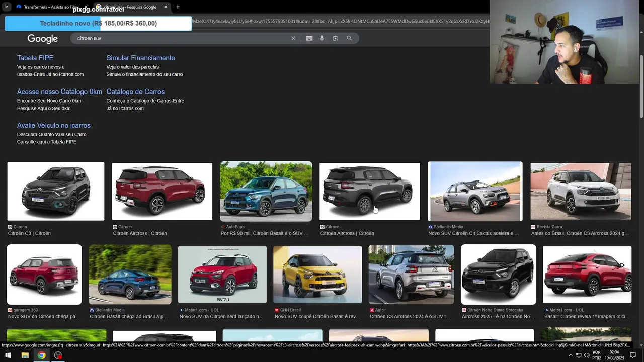Viewport: 644px width, 362px height.
Task: Open the Stellantis Media C4 Cactus image
Action: 475,191
